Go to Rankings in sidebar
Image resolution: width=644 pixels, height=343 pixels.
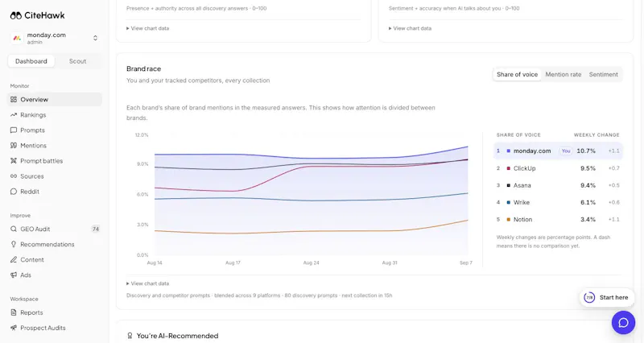[33, 115]
